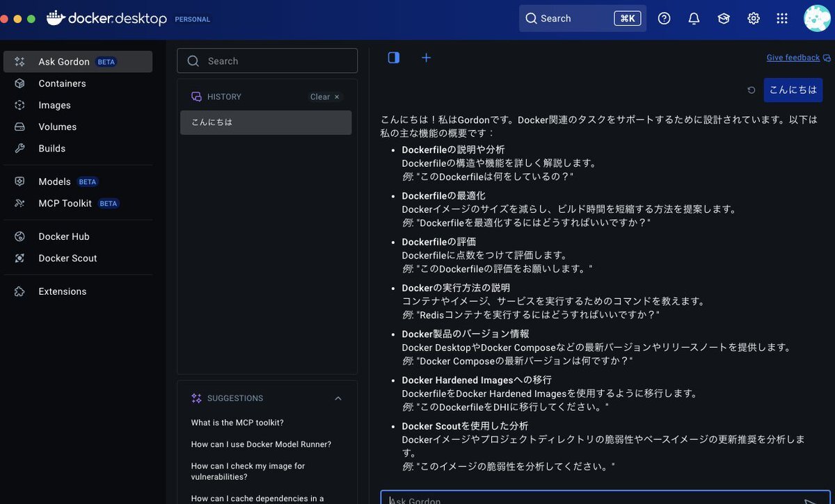835x504 pixels.
Task: Choose suggestion about caching dependencies
Action: pos(257,498)
